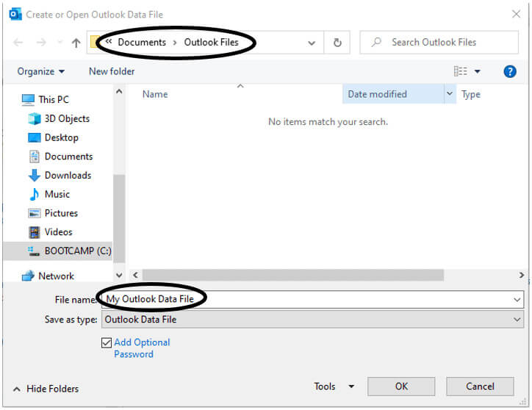532x410 pixels.
Task: Click Outlook Files in address breadcrumb
Action: (x=211, y=42)
